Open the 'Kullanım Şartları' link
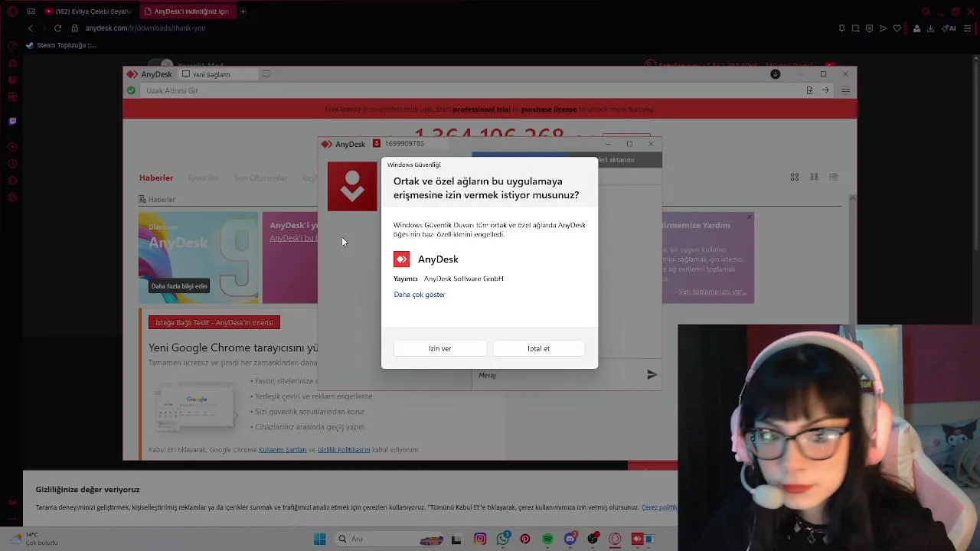Image resolution: width=980 pixels, height=551 pixels. click(x=283, y=450)
